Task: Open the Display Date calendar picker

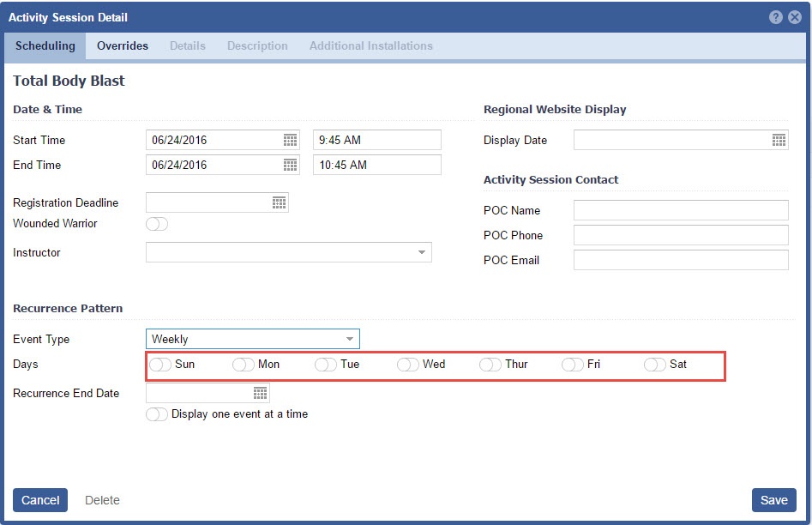Action: (779, 140)
